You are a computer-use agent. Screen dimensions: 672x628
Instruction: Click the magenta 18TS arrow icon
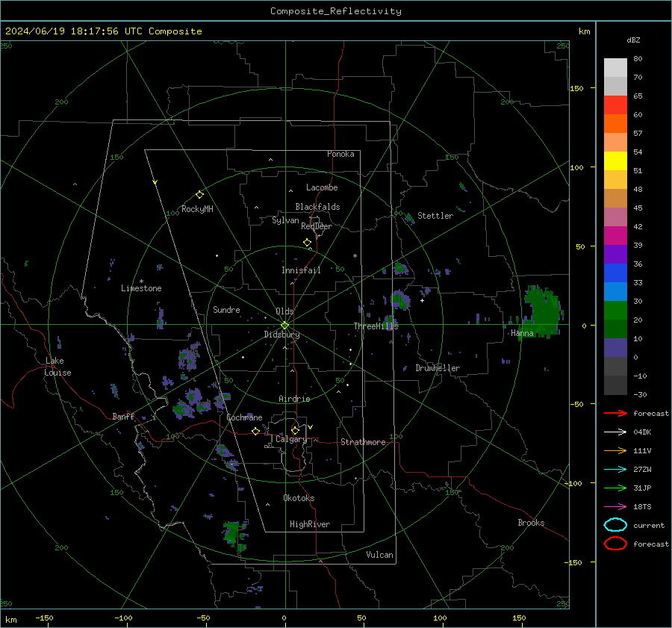click(615, 507)
